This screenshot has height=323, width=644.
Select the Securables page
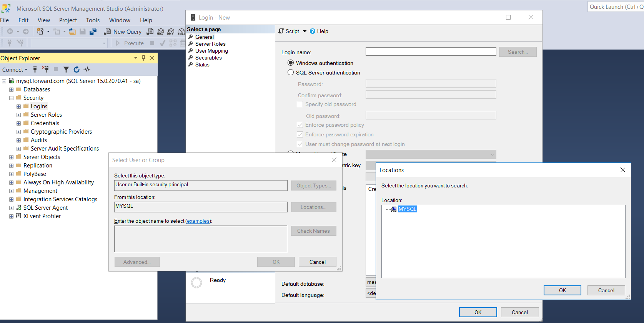(x=208, y=58)
